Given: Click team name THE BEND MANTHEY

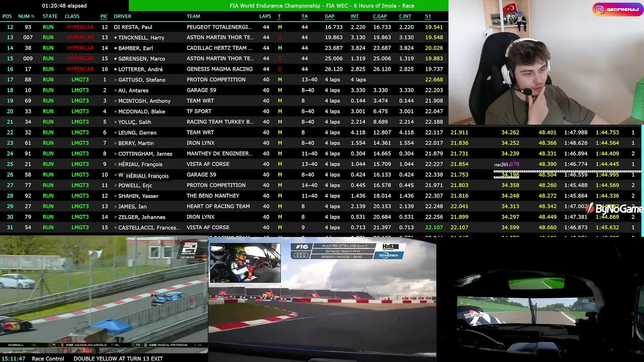Looking at the screenshot, I should point(213,196).
